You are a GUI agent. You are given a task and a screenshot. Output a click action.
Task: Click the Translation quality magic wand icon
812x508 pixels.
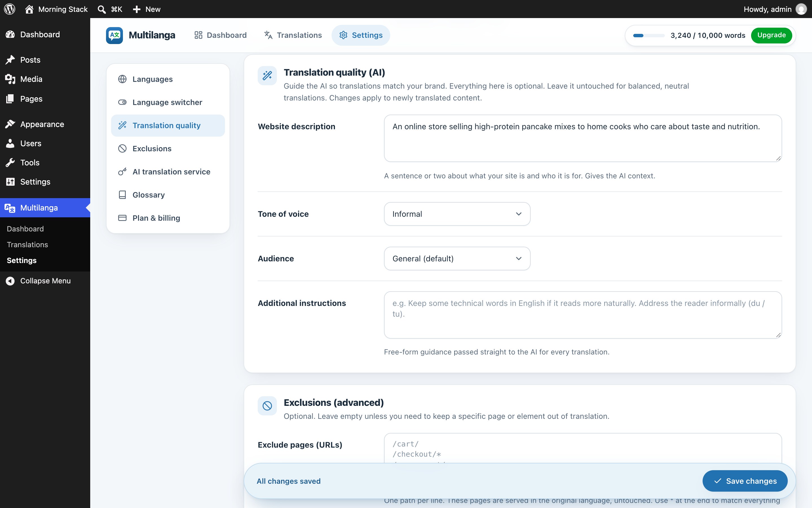[x=267, y=76]
